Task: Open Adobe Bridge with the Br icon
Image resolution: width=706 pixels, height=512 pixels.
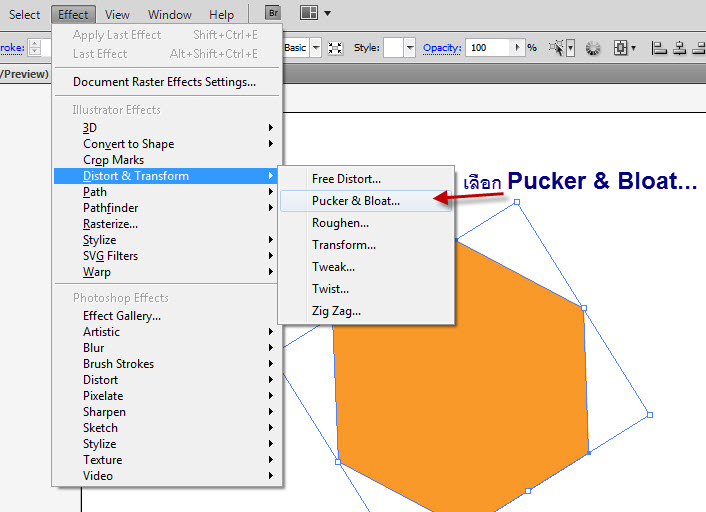Action: [x=274, y=13]
